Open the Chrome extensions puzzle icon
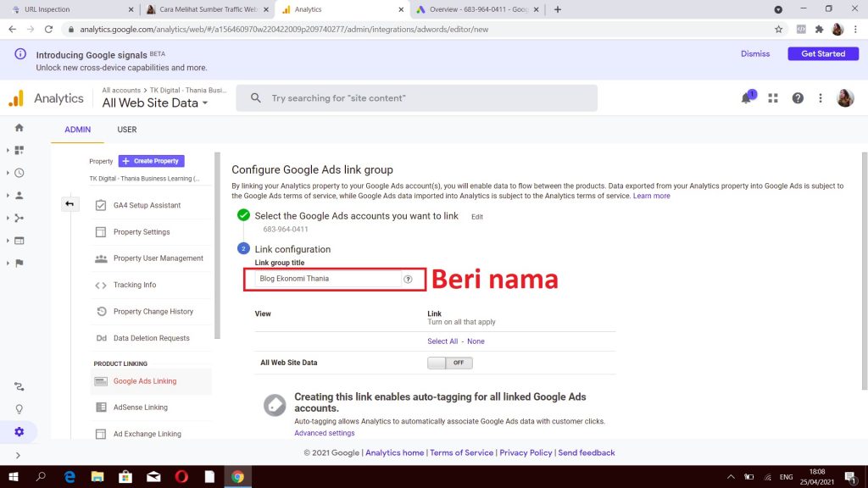868x488 pixels. pyautogui.click(x=820, y=30)
